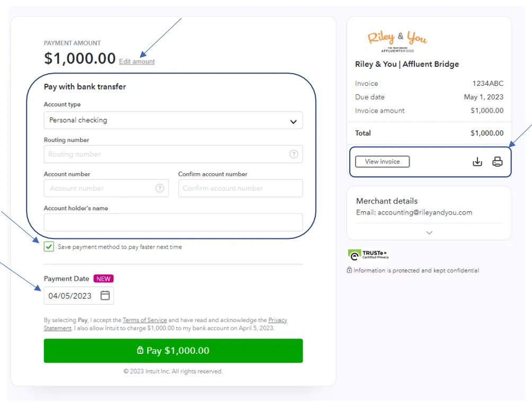This screenshot has width=532, height=410.
Task: Open the Privacy Statement link
Action: (x=278, y=320)
